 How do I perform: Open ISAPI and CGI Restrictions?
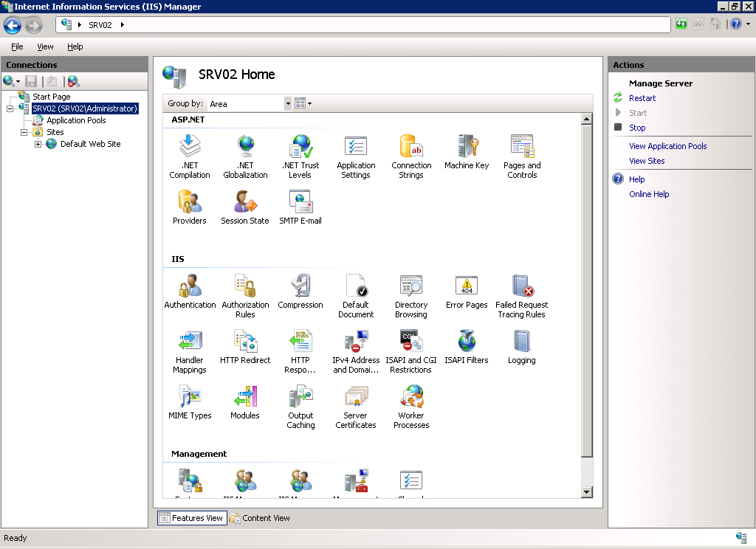[x=411, y=351]
